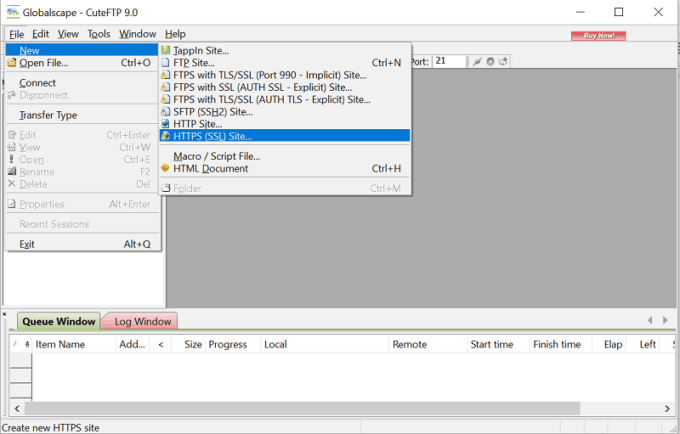Open the Edit menu
The height and width of the screenshot is (434, 680).
(x=40, y=34)
